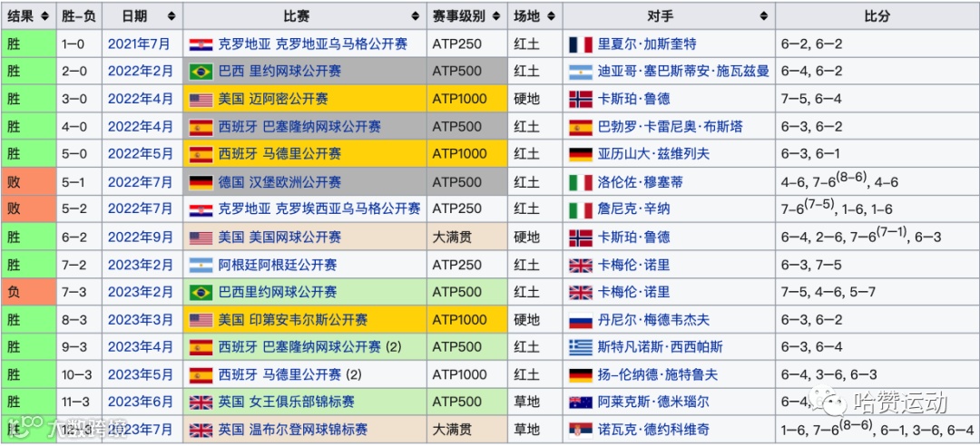
Task: Sort table by 对手 column arrows
Action: [764, 16]
